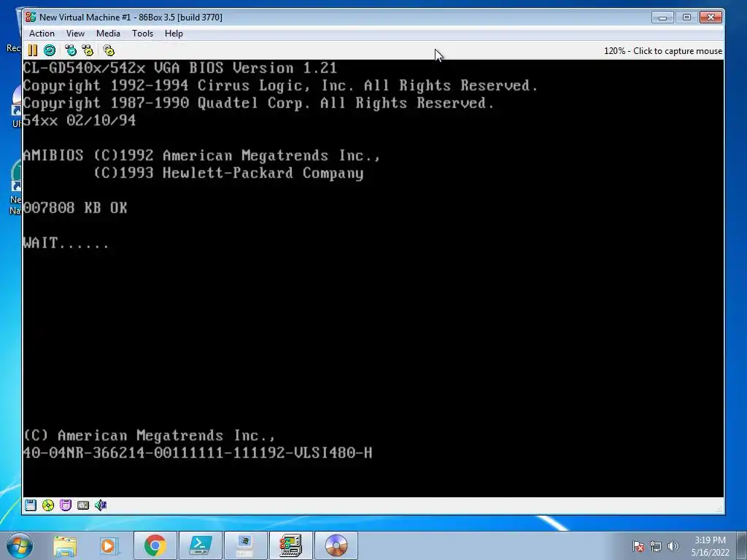Click '120% - Click to capture mouse' text
The width and height of the screenshot is (747, 560).
click(663, 51)
